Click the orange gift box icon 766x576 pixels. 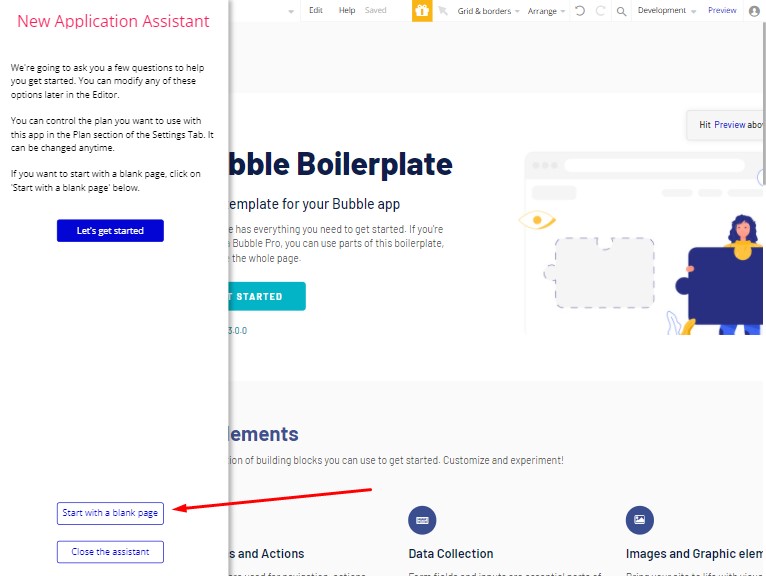[422, 11]
